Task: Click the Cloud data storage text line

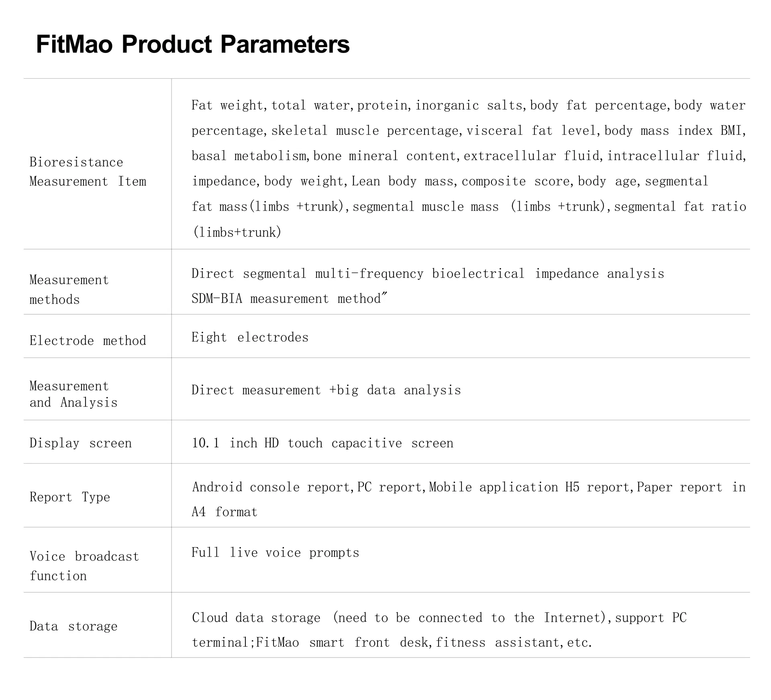Action: [439, 618]
